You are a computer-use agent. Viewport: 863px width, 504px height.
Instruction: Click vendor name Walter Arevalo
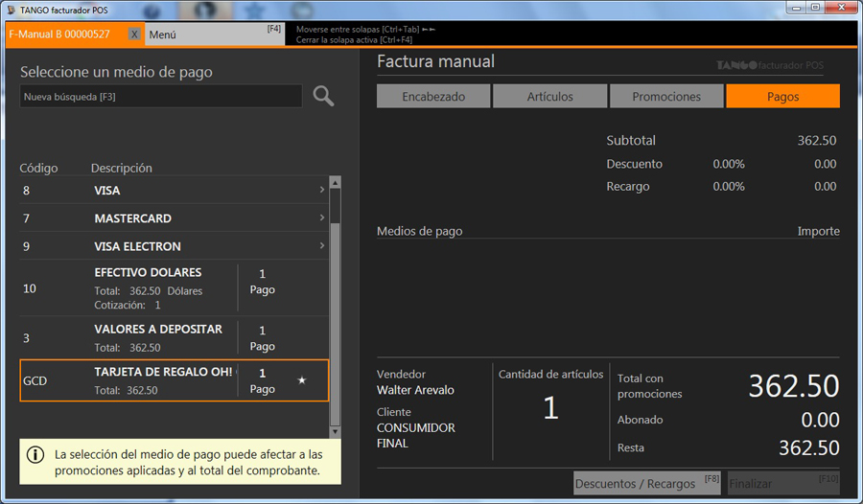coord(415,390)
